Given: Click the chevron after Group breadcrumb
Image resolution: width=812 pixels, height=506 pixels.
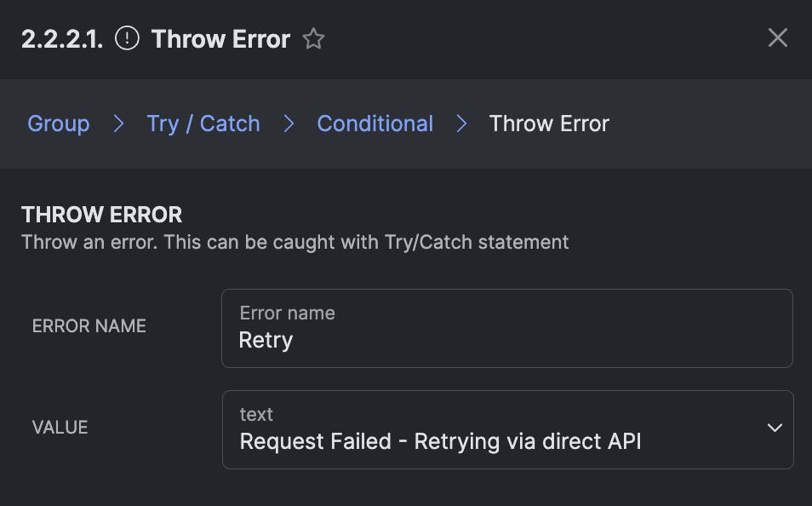Looking at the screenshot, I should 118,124.
